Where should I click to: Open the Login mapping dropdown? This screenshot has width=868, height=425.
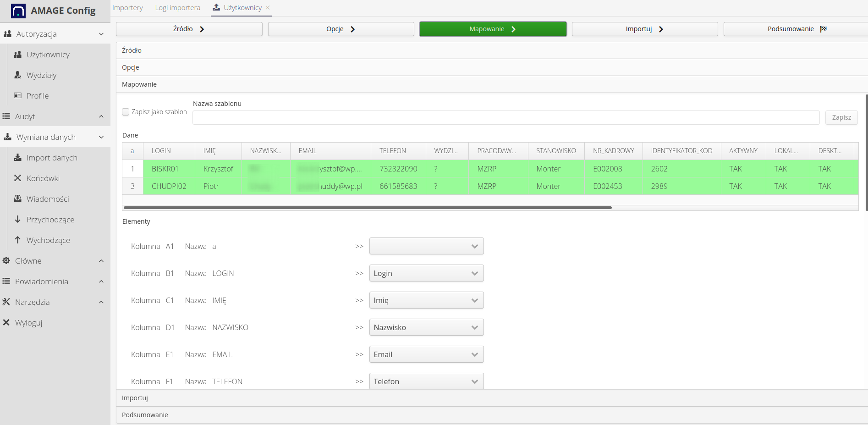[426, 273]
